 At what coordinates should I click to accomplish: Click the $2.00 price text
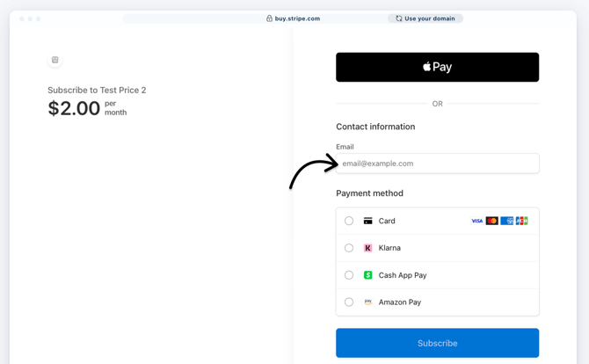point(74,108)
